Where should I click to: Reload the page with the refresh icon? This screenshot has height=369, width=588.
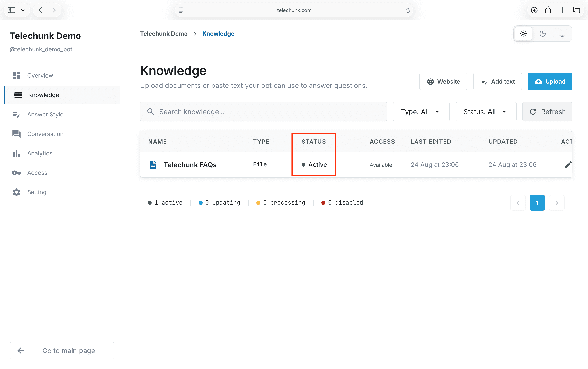tap(407, 10)
